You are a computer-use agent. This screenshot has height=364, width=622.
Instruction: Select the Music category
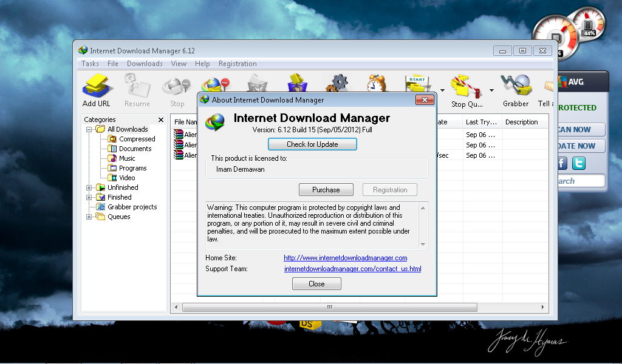tap(127, 158)
